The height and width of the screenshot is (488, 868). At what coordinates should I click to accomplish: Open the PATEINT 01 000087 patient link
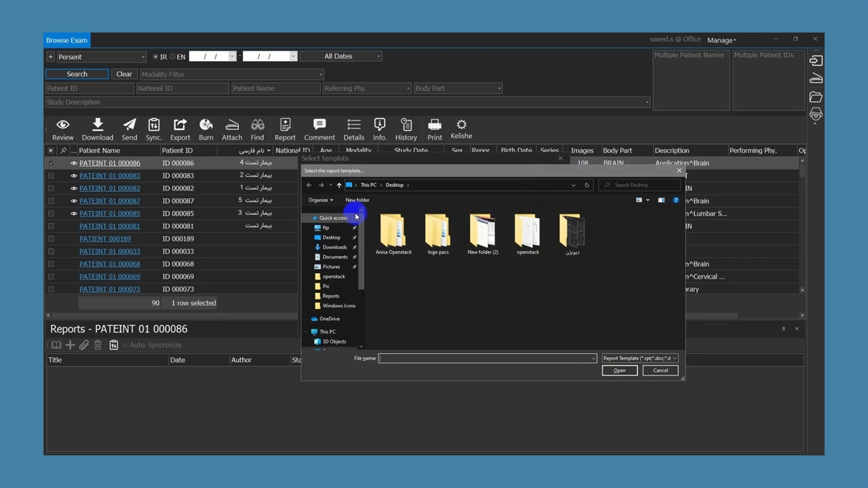109,201
